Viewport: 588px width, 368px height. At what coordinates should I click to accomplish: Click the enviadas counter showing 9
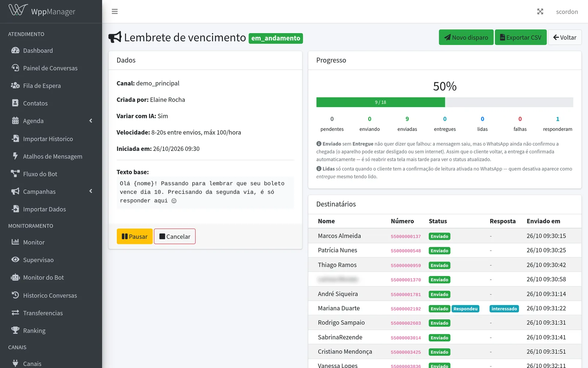(x=407, y=119)
